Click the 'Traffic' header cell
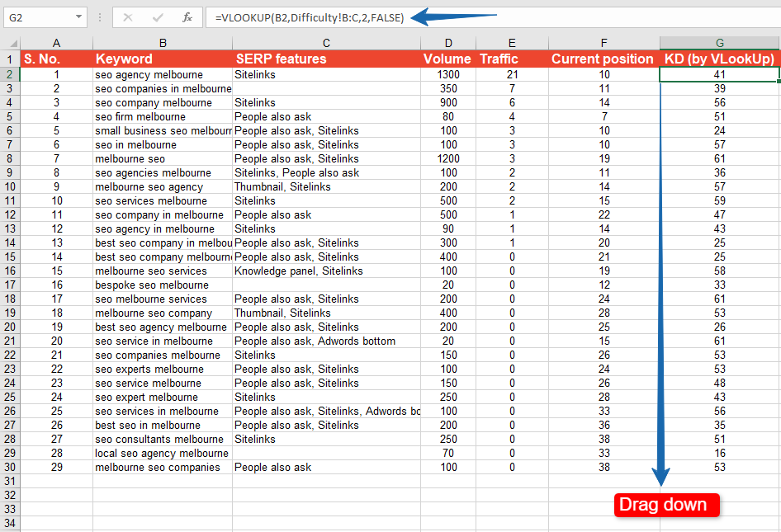 [x=512, y=59]
